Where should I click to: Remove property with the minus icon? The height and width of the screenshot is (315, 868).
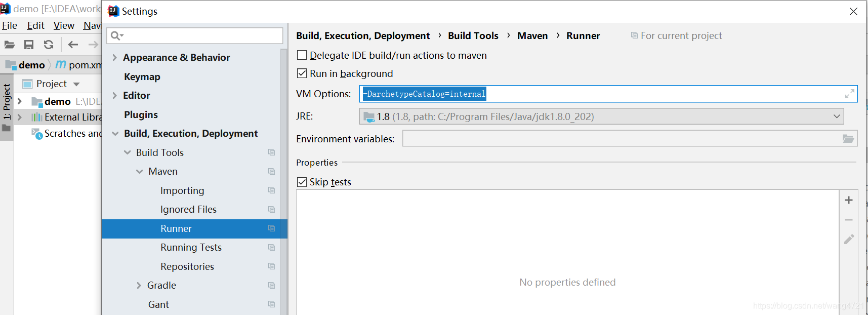[x=849, y=220]
